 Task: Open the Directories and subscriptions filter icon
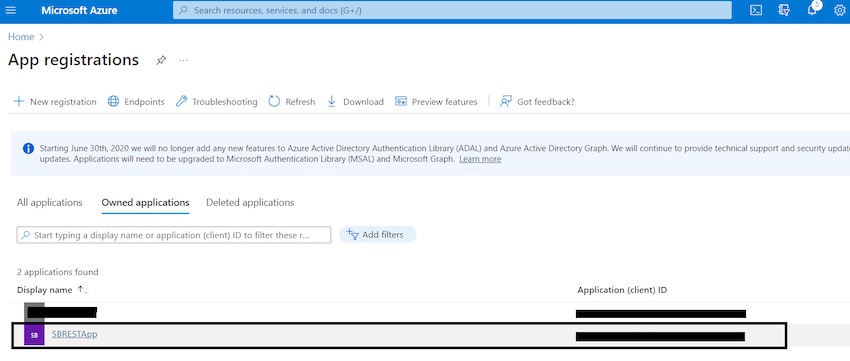783,10
